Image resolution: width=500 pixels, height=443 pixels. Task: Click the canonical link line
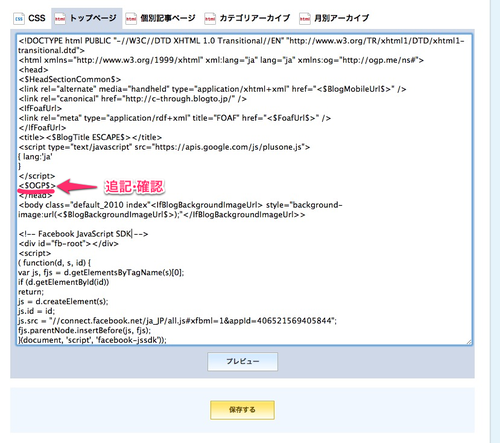coord(132,99)
